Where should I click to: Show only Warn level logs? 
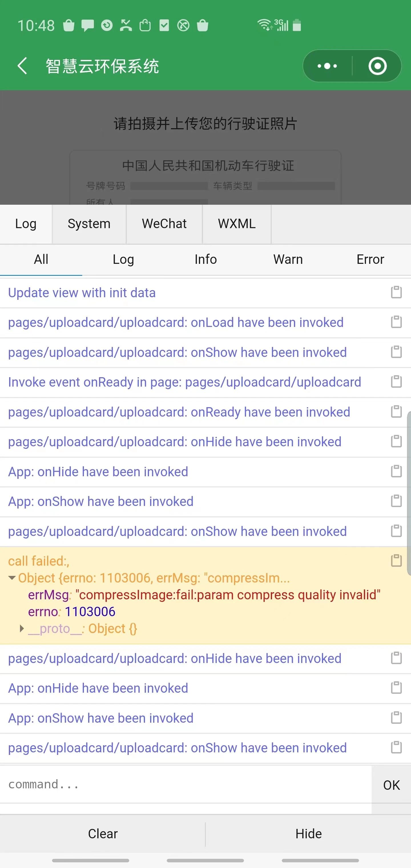288,260
